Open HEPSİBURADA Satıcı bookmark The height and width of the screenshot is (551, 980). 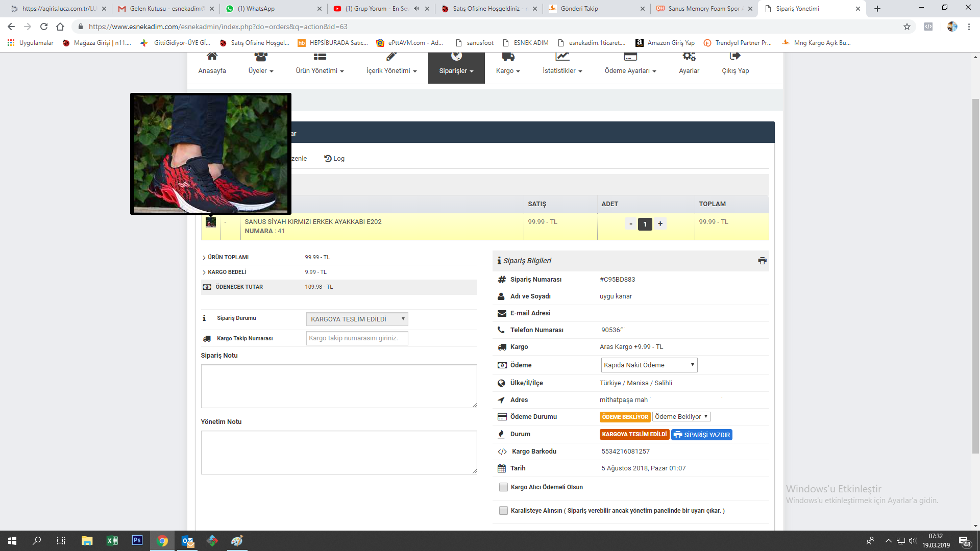(333, 43)
